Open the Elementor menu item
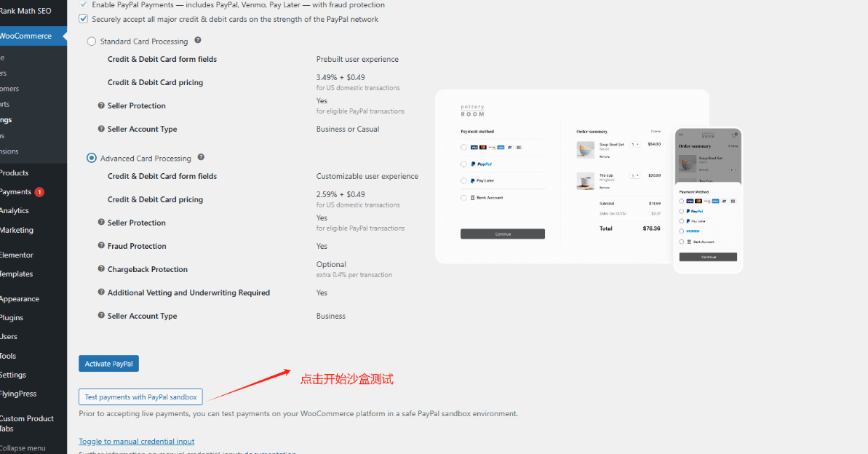The height and width of the screenshot is (454, 868). (17, 255)
